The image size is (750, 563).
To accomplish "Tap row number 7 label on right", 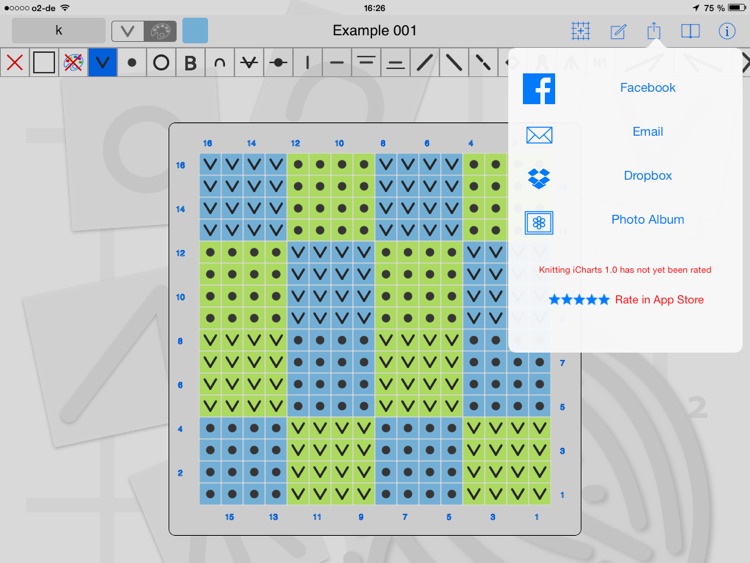I will pos(562,363).
